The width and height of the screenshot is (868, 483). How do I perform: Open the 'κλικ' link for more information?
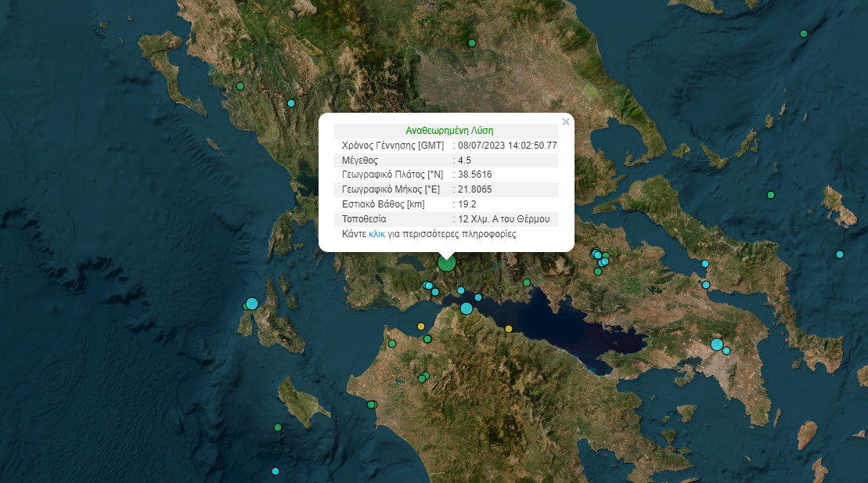click(x=376, y=234)
